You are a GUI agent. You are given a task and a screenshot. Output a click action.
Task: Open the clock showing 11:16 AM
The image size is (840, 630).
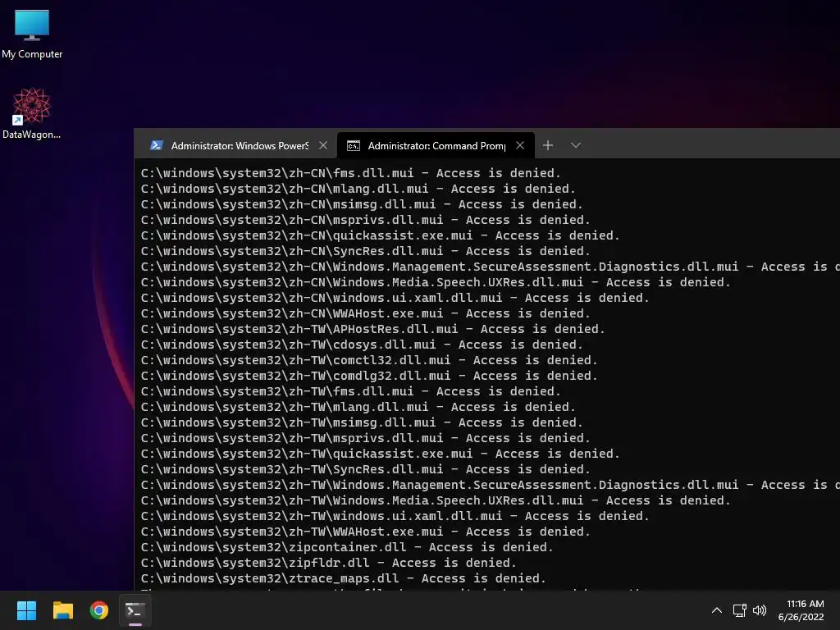coord(801,610)
